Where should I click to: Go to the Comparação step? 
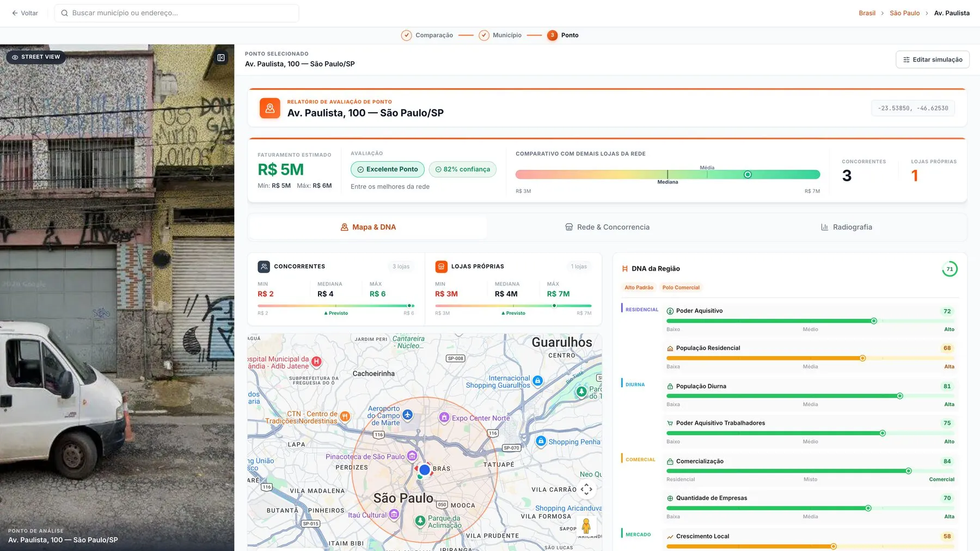pos(427,35)
